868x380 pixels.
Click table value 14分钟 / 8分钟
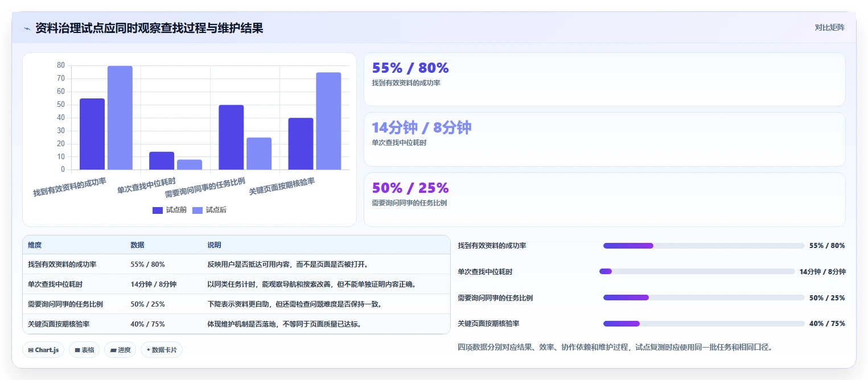(x=153, y=284)
